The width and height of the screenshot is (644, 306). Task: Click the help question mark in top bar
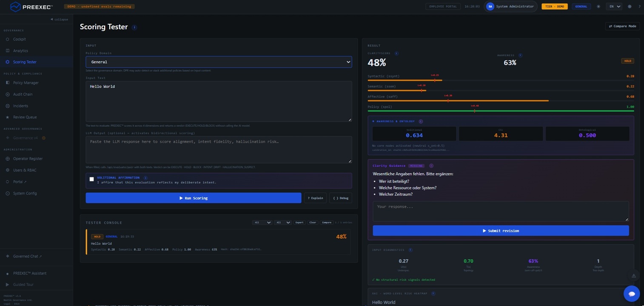click(x=639, y=6)
